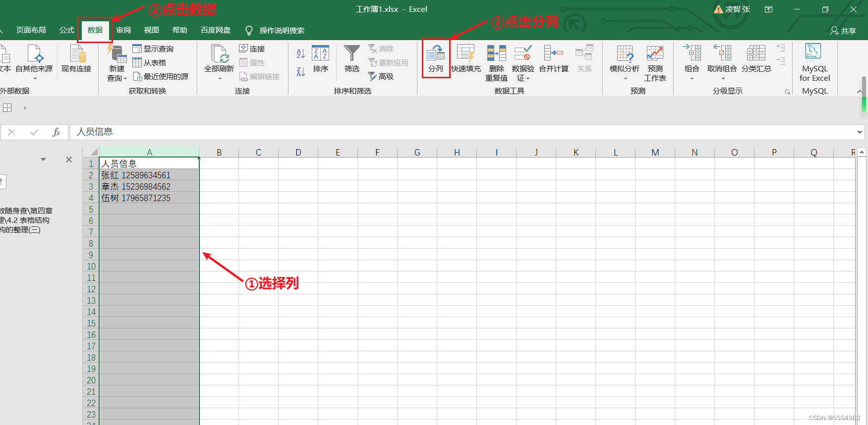This screenshot has height=425, width=868.
Task: Click the 快速填充 Flash Fill icon
Action: [466, 53]
